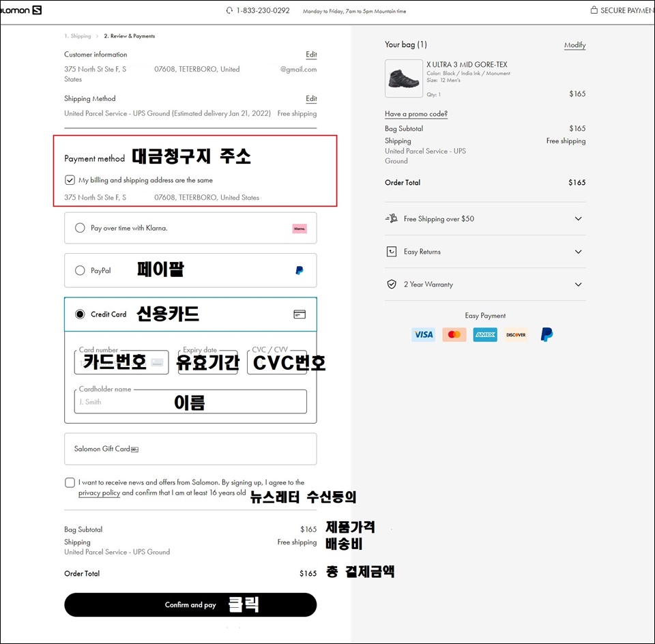Click the PayPal logo in payment option
Screen dimensions: 655x644
pyautogui.click(x=300, y=271)
